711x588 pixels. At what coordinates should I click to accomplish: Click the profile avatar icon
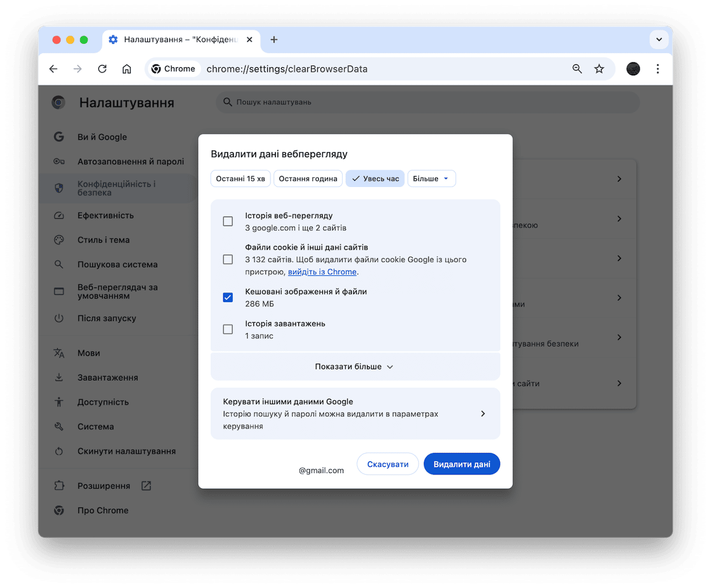tap(633, 69)
